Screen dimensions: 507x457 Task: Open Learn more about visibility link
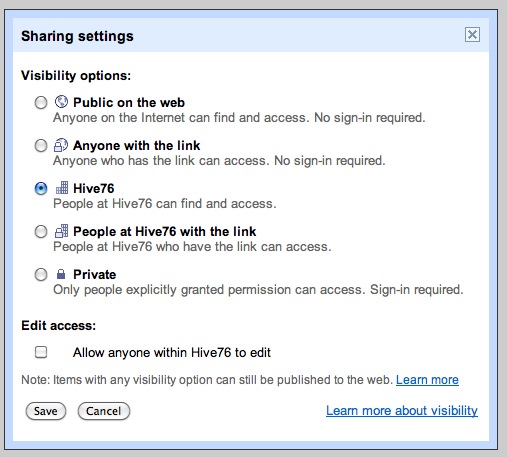click(402, 411)
